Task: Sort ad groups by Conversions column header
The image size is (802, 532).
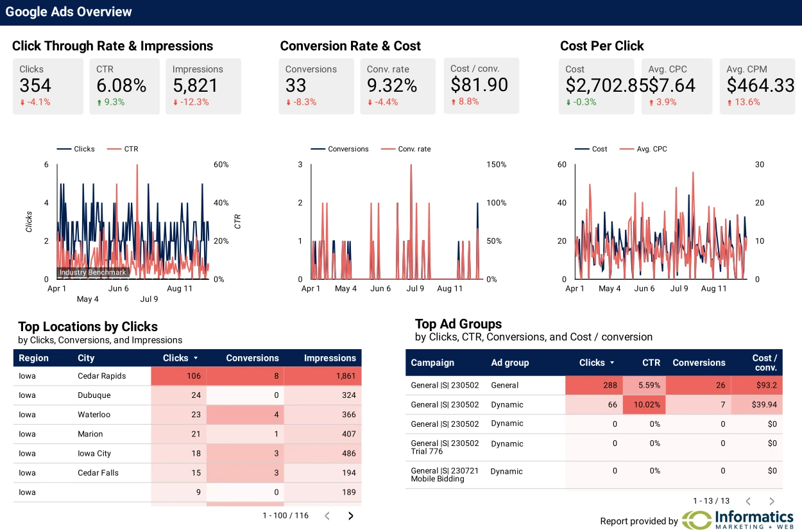Action: [699, 363]
